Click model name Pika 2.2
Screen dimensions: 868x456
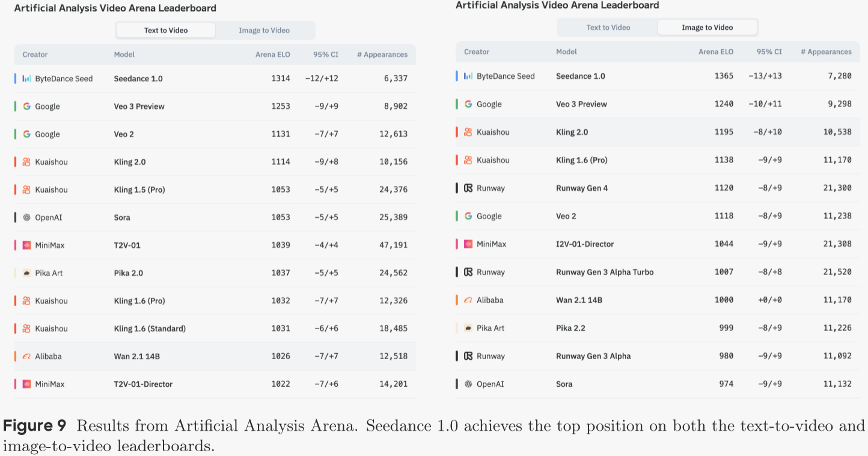570,328
